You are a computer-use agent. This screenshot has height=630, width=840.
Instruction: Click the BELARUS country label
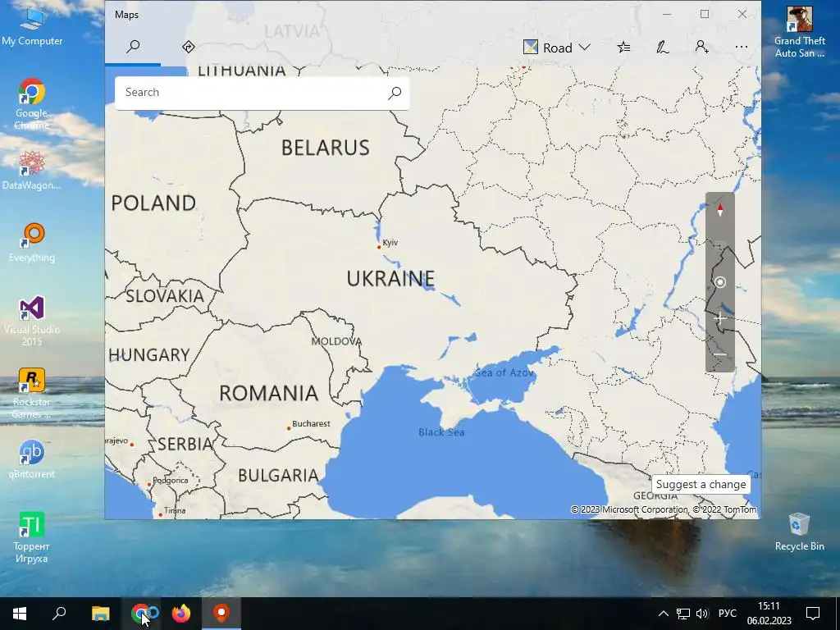coord(325,148)
